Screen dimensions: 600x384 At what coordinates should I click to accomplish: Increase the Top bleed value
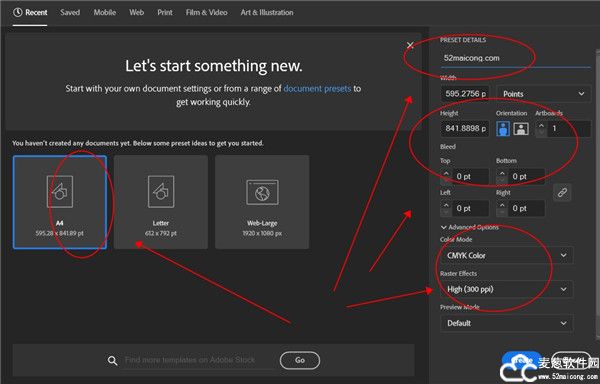(446, 173)
